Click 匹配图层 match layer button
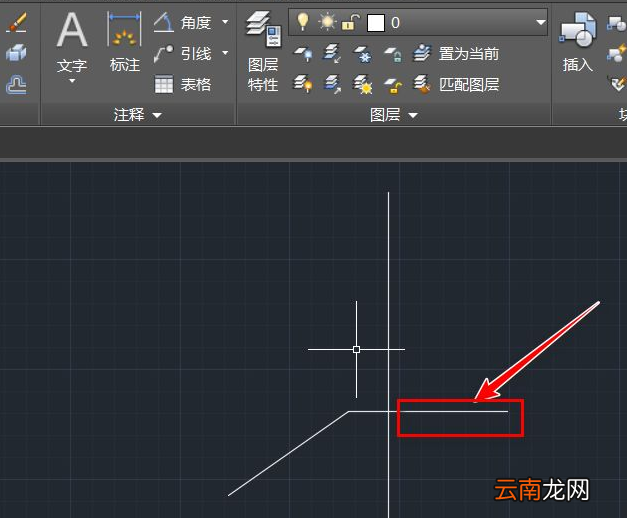Viewport: 627px width, 518px height. click(x=456, y=84)
